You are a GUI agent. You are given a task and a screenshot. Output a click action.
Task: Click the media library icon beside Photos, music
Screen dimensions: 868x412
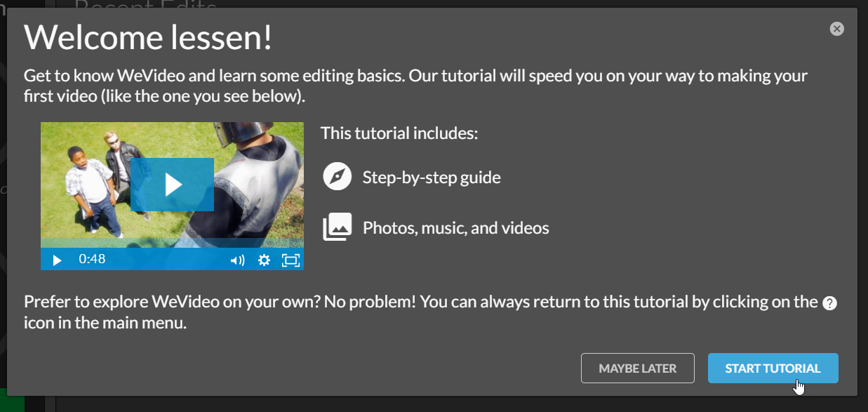tap(337, 227)
